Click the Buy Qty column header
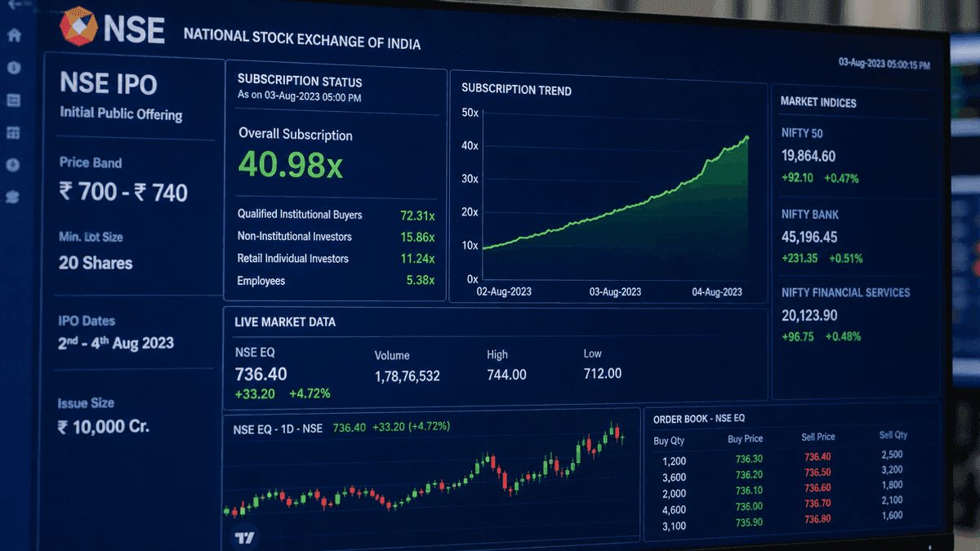This screenshot has width=980, height=551. click(670, 441)
